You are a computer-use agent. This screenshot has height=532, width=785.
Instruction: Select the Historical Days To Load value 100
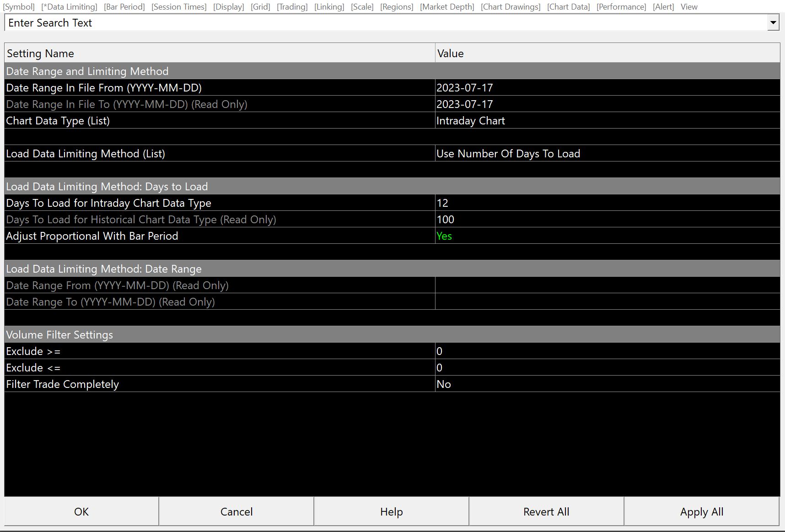tap(608, 219)
